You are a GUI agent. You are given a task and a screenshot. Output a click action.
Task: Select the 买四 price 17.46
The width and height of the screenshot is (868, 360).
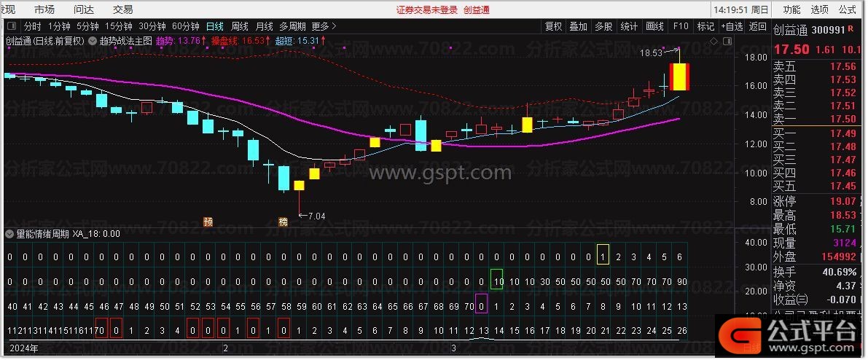(x=842, y=173)
